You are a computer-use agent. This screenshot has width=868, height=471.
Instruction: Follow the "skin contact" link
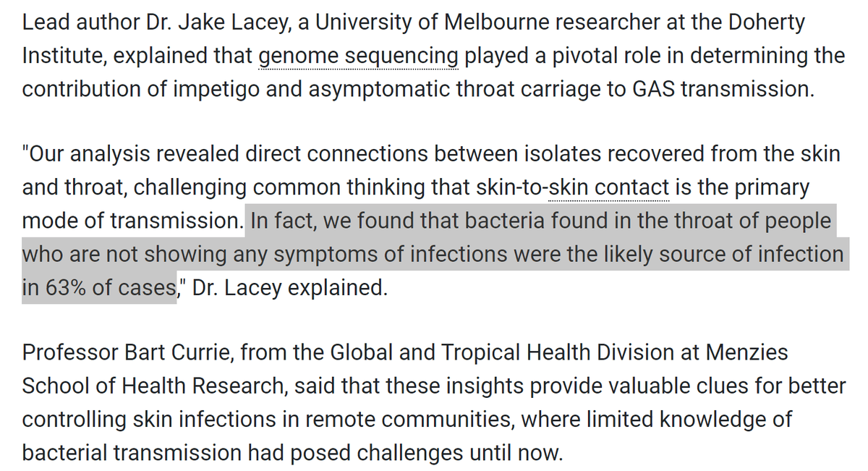tap(608, 188)
